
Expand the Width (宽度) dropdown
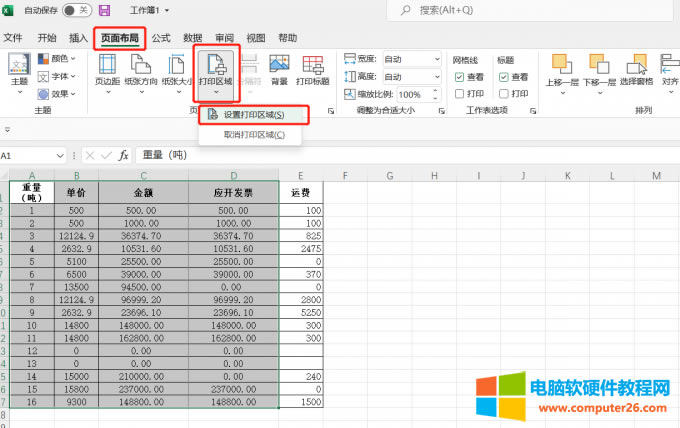tap(436, 59)
